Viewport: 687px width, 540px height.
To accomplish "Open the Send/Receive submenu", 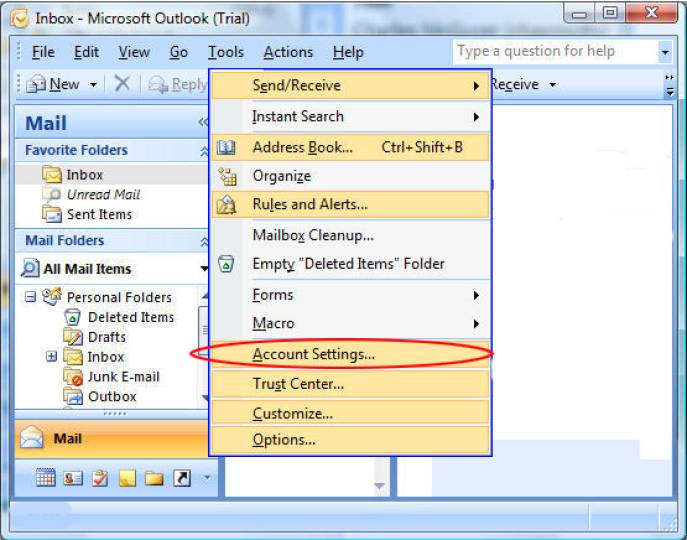I will pos(350,85).
